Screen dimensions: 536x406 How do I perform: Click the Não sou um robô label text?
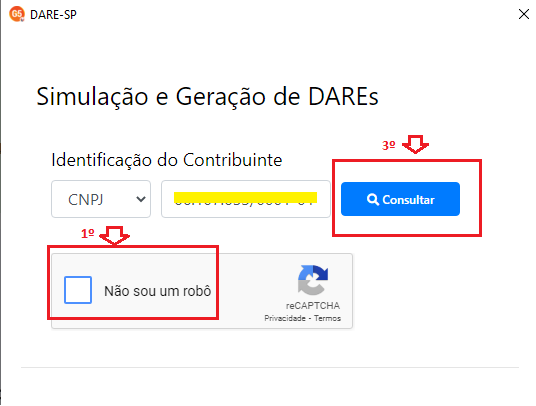(x=158, y=291)
